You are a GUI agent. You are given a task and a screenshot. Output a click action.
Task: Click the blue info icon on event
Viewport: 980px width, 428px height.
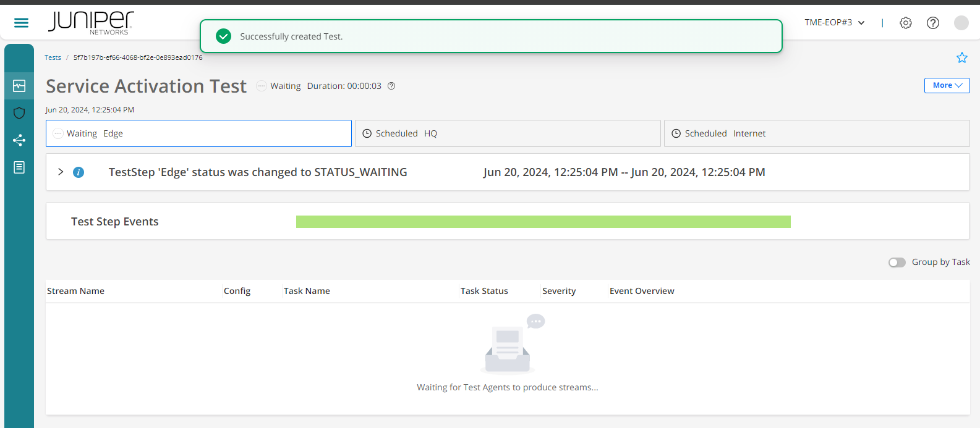(x=79, y=172)
